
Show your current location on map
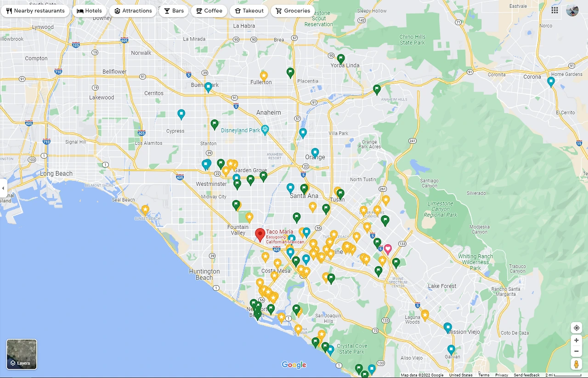point(577,328)
